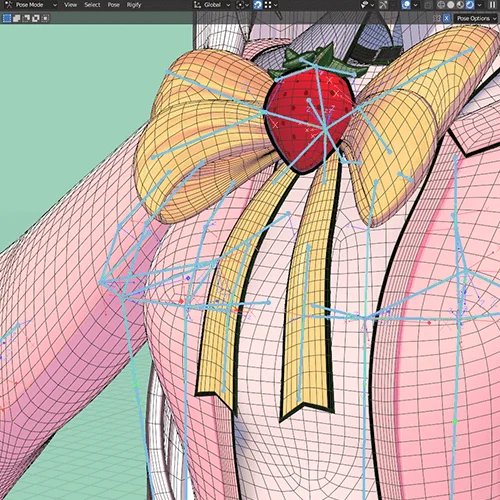Open the Pose Mode interaction mode dropdown
500x500 pixels.
31,5
